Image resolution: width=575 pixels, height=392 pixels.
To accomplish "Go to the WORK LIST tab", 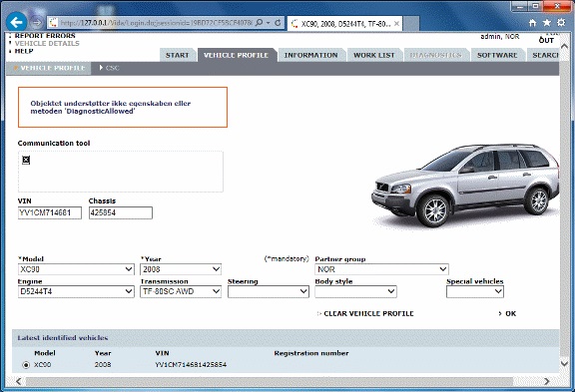I will (x=374, y=55).
